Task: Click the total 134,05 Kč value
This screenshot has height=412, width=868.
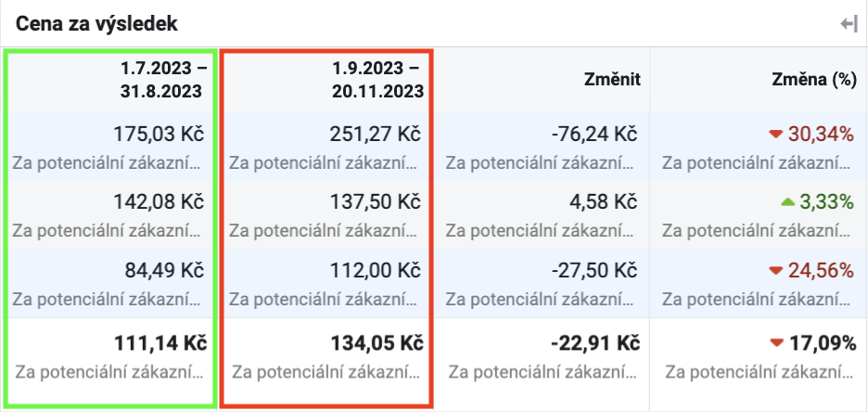Action: [377, 344]
